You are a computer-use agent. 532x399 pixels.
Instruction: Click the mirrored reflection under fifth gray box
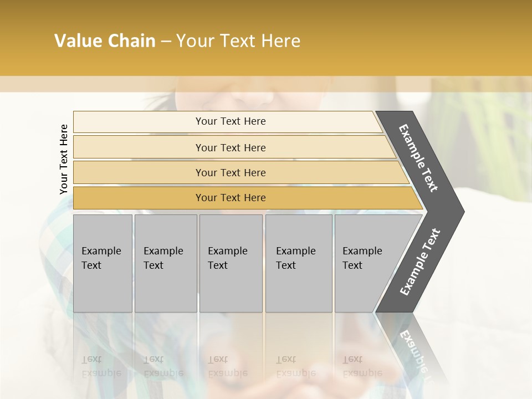tap(362, 366)
